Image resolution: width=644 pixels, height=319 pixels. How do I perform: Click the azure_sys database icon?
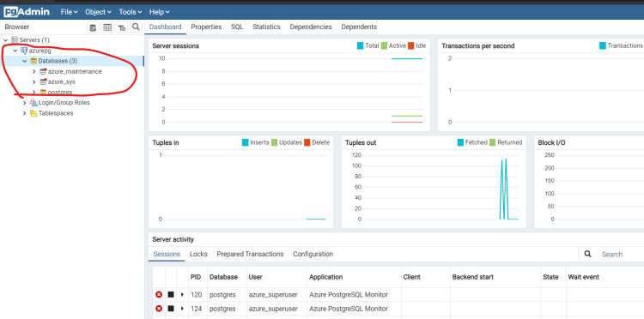tap(43, 81)
